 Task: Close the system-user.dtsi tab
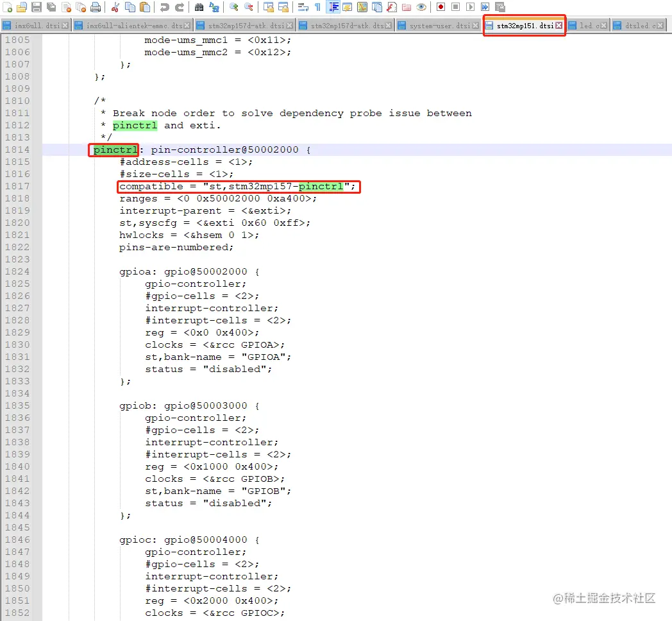click(475, 26)
